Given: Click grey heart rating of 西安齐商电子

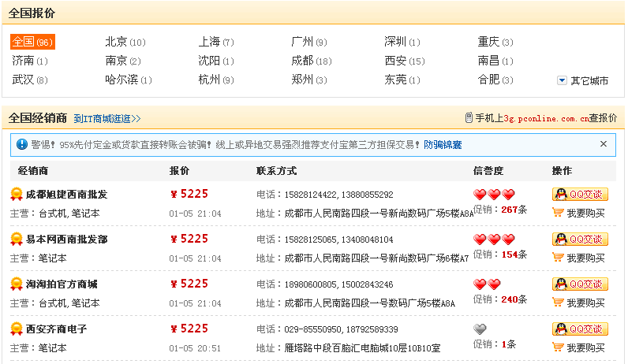Looking at the screenshot, I should tap(480, 329).
